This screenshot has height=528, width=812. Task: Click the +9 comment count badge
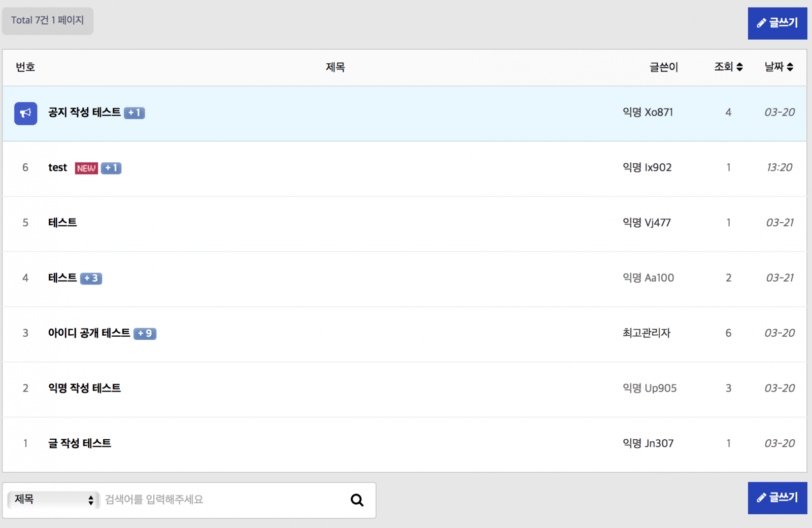click(145, 334)
